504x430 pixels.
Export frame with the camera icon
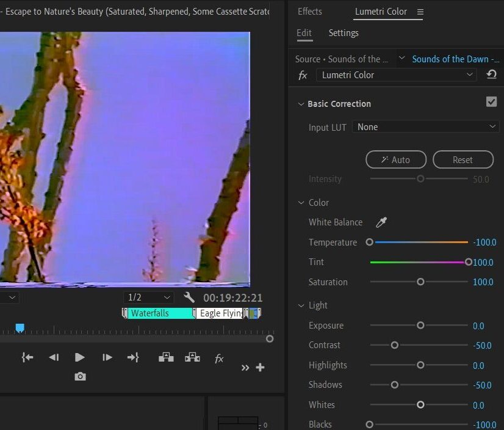(80, 376)
